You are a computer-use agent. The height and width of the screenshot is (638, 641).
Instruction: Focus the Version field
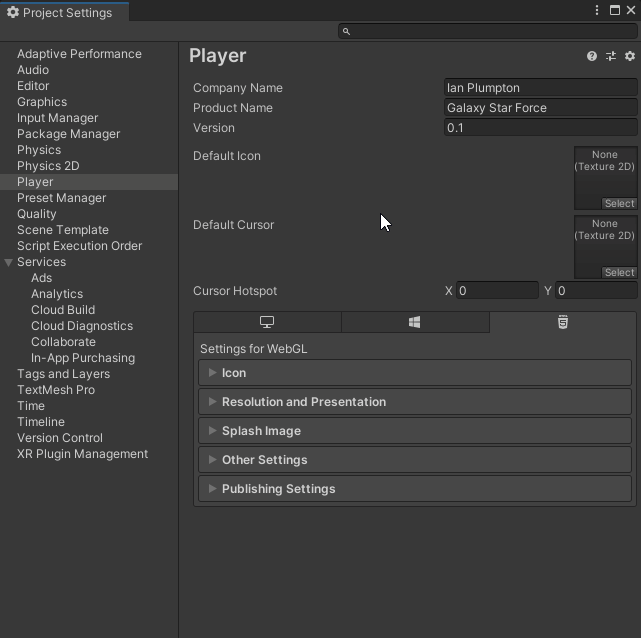pyautogui.click(x=540, y=128)
